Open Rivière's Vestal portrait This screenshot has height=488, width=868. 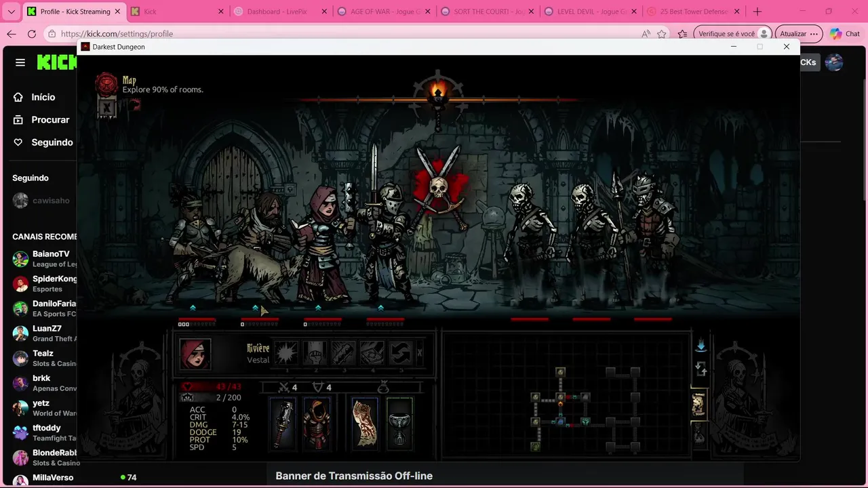[x=195, y=354]
